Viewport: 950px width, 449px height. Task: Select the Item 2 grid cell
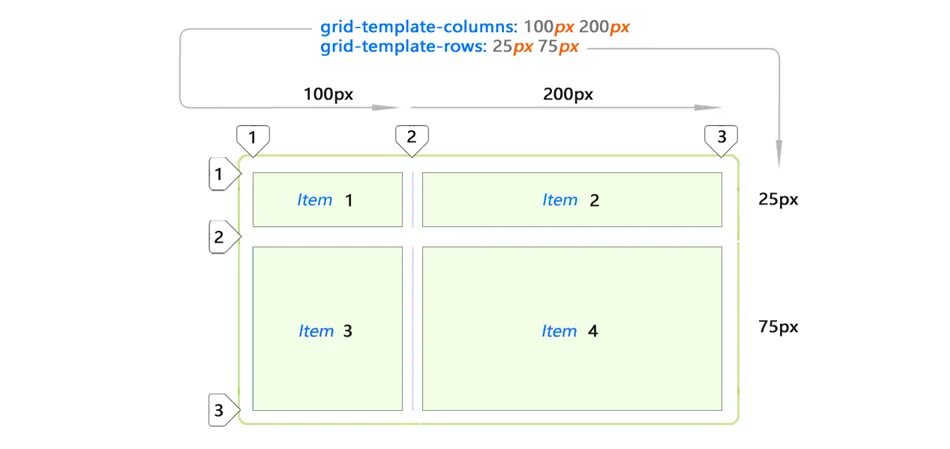click(571, 200)
